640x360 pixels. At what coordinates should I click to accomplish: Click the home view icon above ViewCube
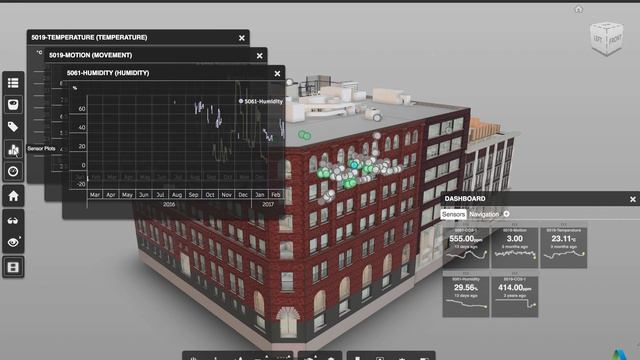[x=578, y=9]
